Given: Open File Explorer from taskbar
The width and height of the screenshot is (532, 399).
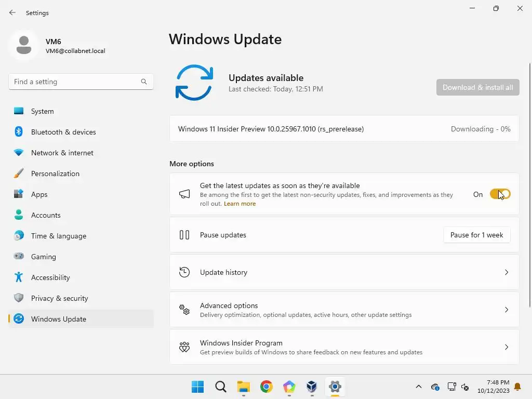Looking at the screenshot, I should (x=243, y=387).
